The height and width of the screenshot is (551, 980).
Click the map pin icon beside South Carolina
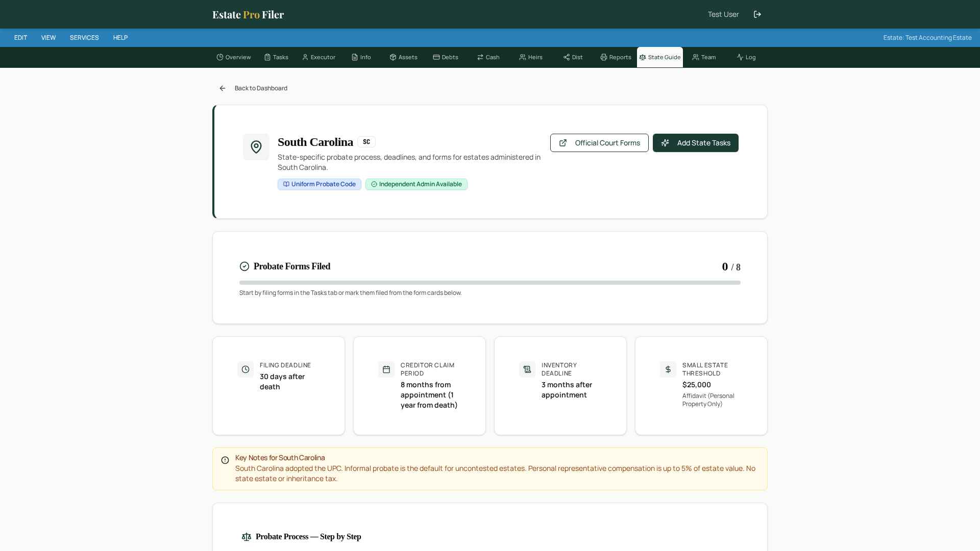[256, 147]
